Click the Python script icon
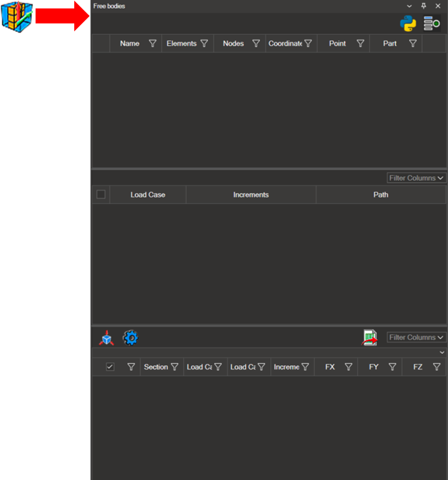The height and width of the screenshot is (480, 448). pyautogui.click(x=408, y=24)
